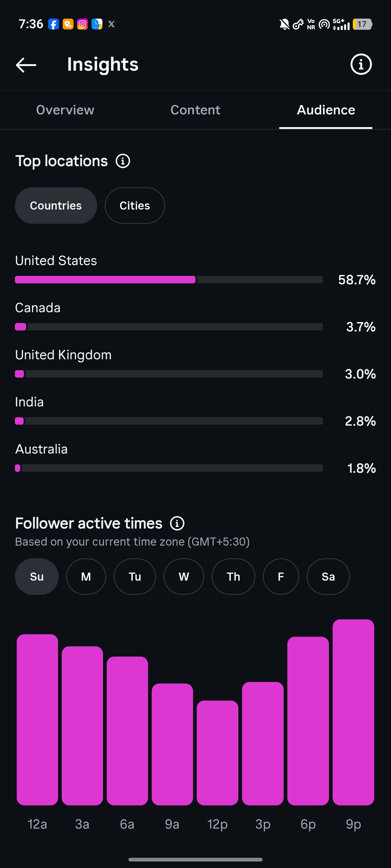Open the Content tab

tap(195, 110)
